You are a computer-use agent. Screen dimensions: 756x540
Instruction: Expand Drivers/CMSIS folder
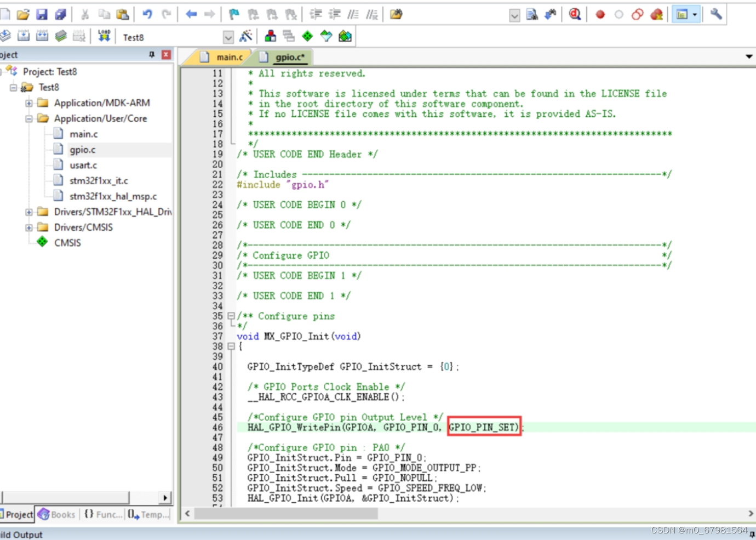29,228
